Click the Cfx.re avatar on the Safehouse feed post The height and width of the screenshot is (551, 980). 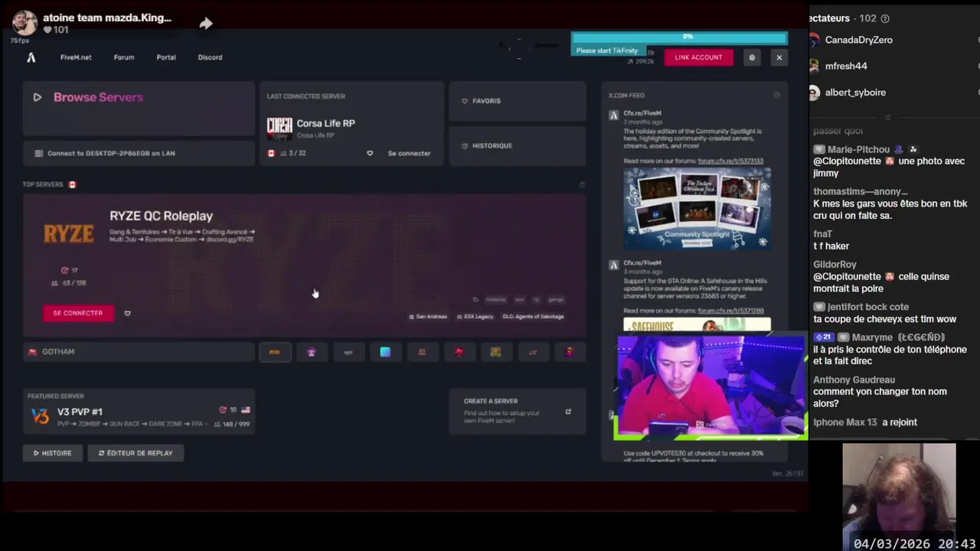click(613, 266)
